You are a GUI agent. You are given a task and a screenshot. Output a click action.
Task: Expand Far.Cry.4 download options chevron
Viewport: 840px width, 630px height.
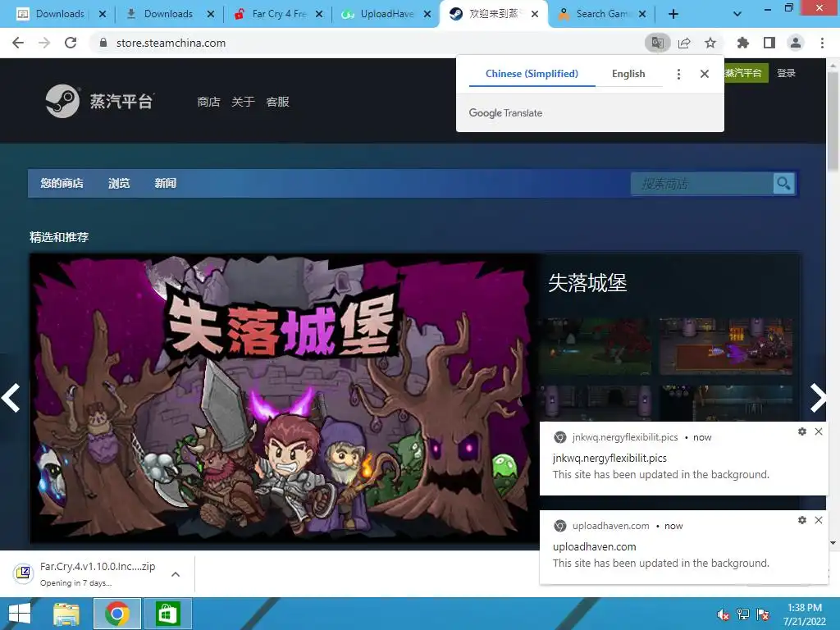[176, 574]
